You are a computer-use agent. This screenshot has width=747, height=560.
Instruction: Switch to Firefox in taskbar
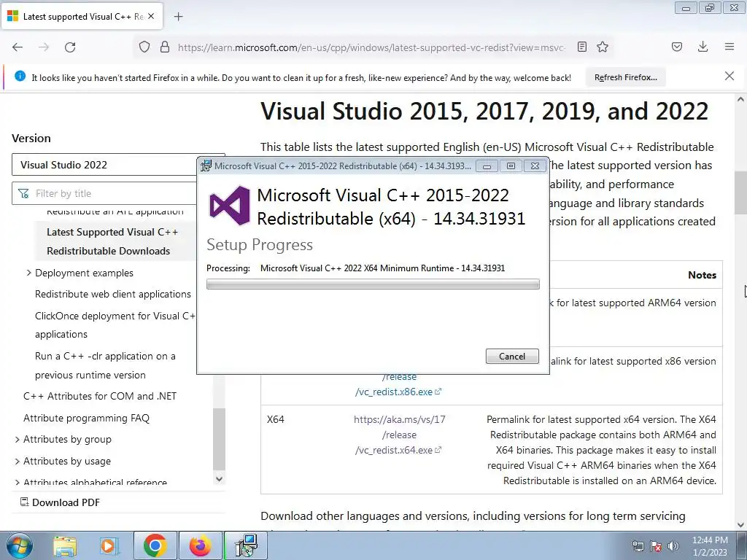click(x=200, y=545)
